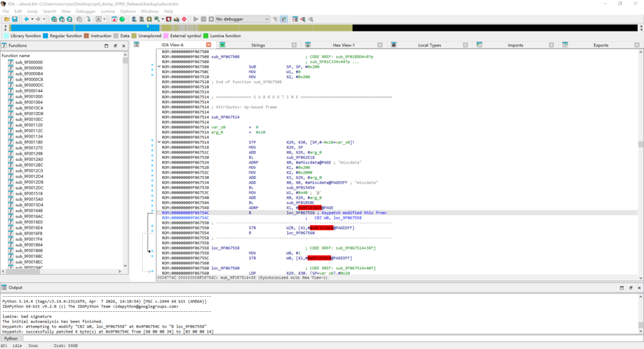Open the File menu

[x=6, y=11]
